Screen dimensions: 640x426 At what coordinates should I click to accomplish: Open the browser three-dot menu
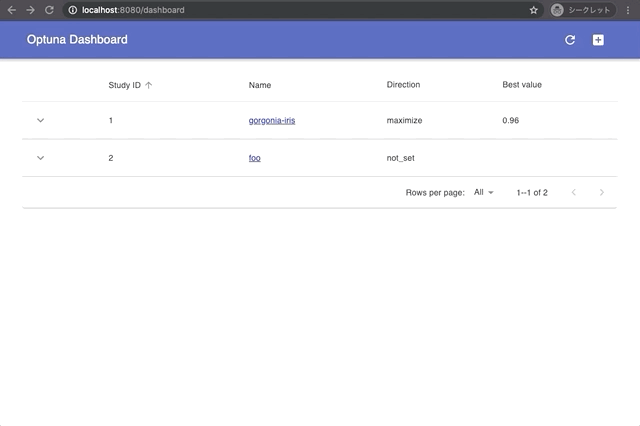click(628, 10)
